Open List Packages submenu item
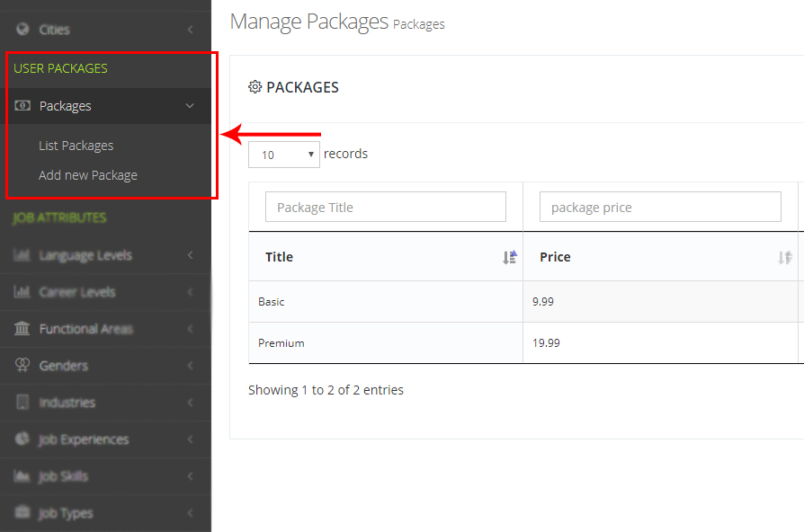The width and height of the screenshot is (804, 532). 76,146
